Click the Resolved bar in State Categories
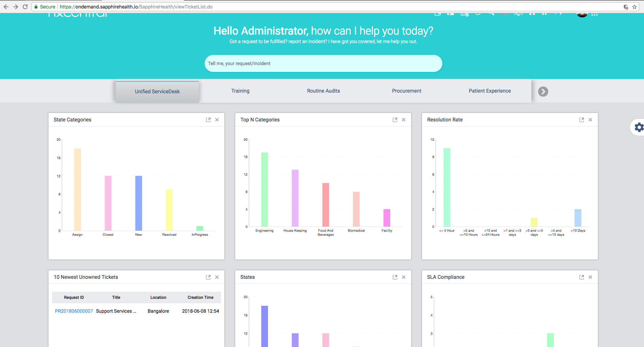The height and width of the screenshot is (347, 644). [169, 210]
